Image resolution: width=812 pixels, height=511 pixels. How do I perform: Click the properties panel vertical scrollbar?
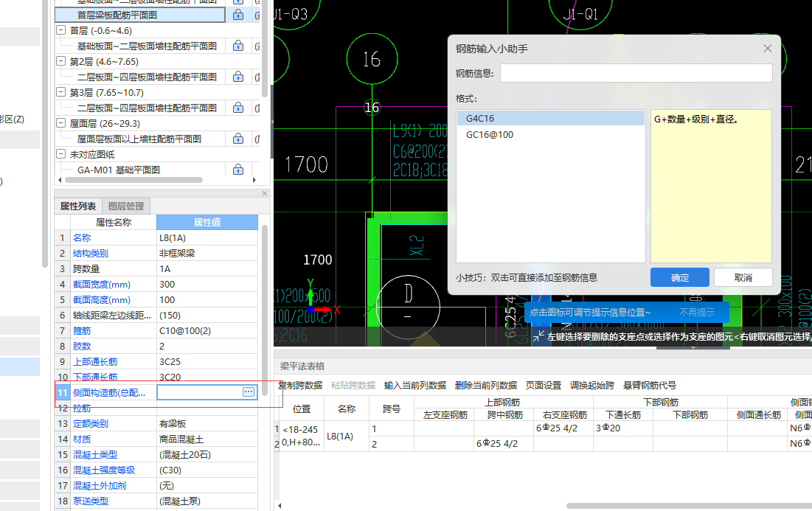[x=265, y=310]
